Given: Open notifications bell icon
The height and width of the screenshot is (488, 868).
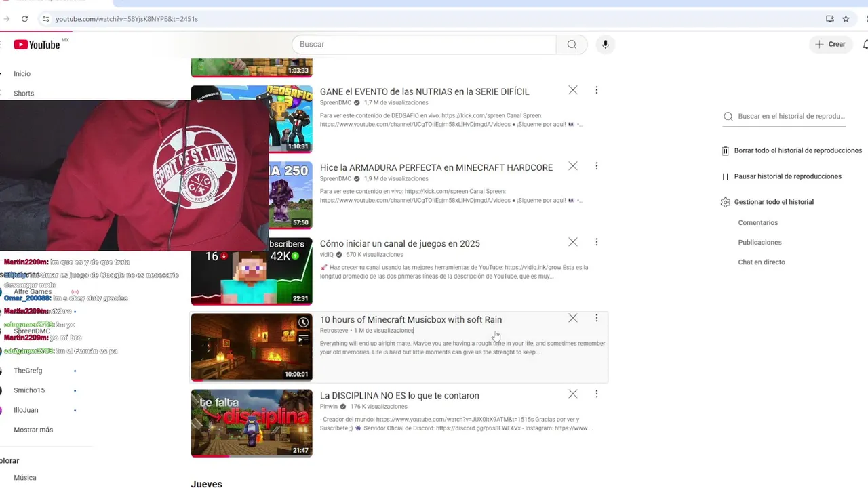Looking at the screenshot, I should (865, 45).
